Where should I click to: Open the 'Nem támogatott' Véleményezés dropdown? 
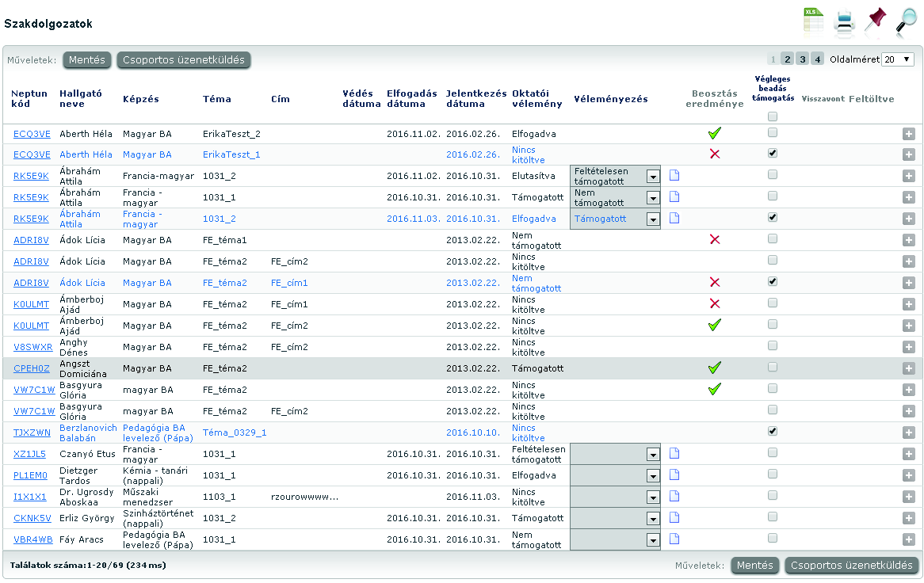pyautogui.click(x=615, y=197)
